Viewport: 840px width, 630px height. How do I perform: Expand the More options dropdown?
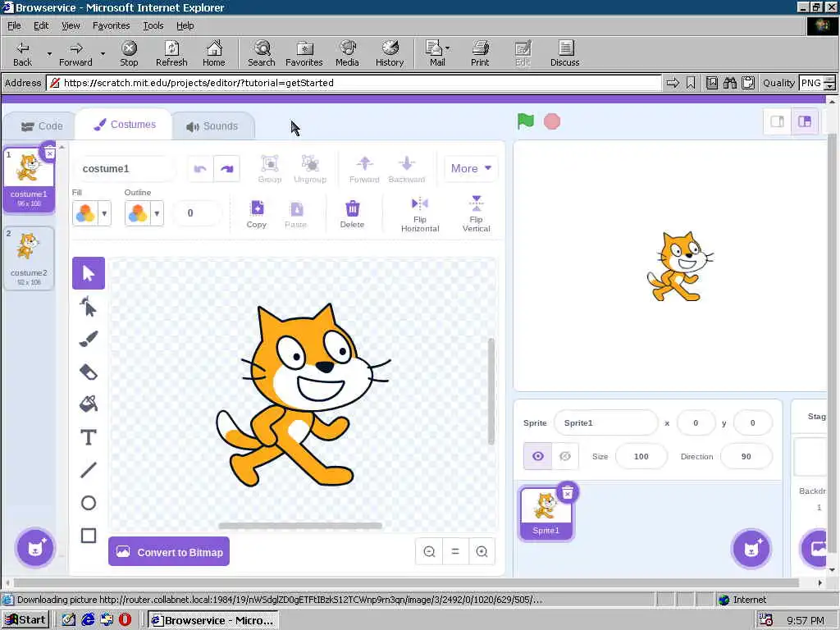coord(471,168)
